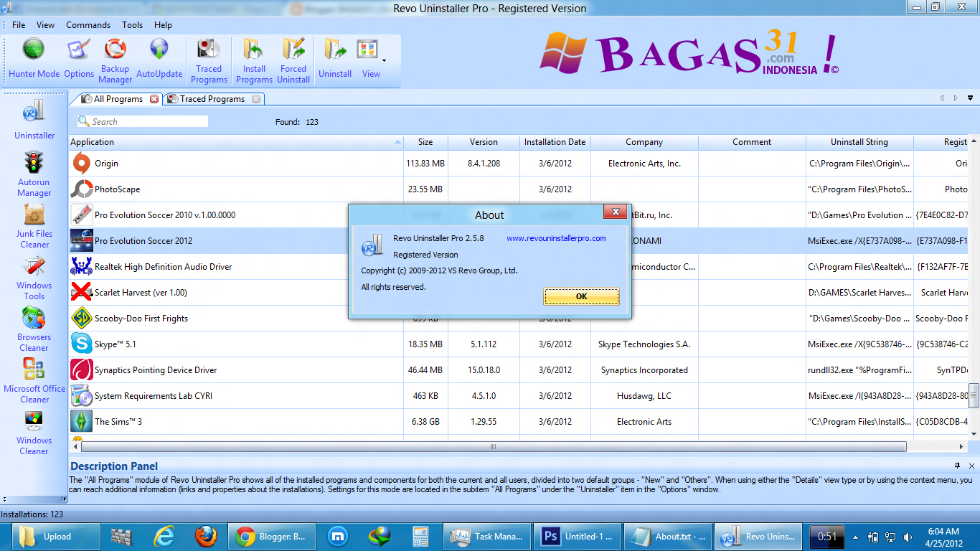Switch to Photoshop Untitled-1 taskbar button
The image size is (980, 551).
coord(579,537)
